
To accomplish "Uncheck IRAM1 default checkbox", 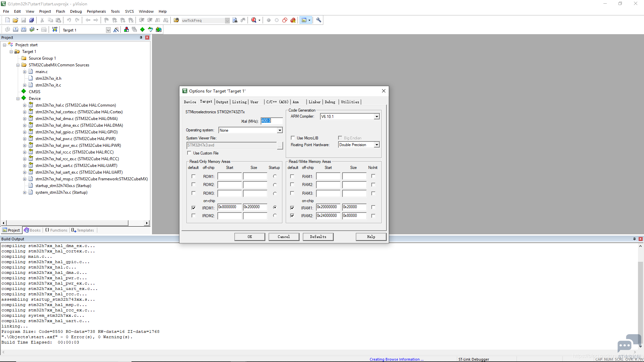I will (292, 208).
